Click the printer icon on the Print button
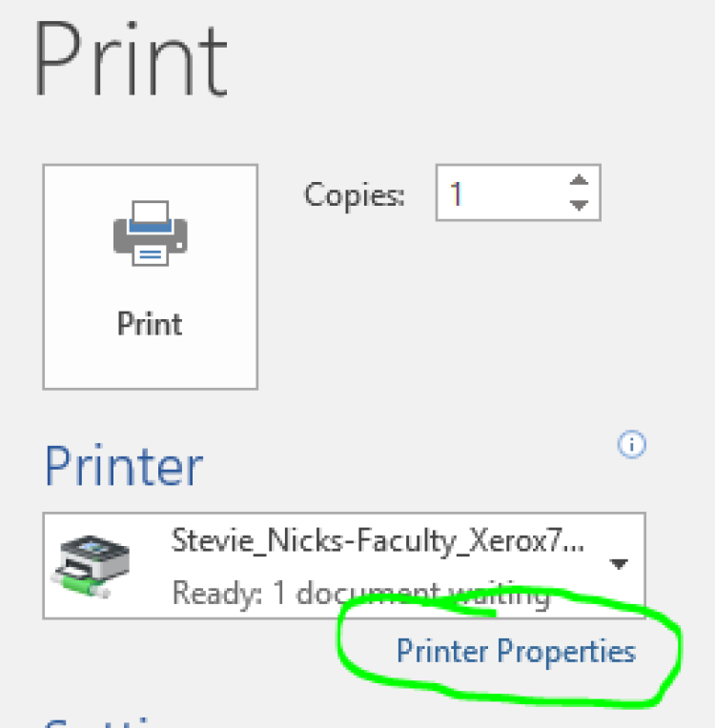Image resolution: width=715 pixels, height=728 pixels. [x=150, y=233]
